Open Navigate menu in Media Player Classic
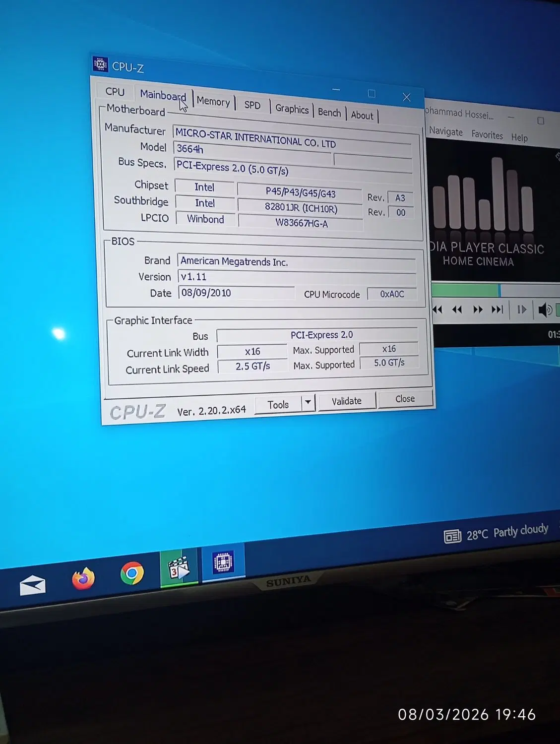The height and width of the screenshot is (744, 560). coord(446,131)
